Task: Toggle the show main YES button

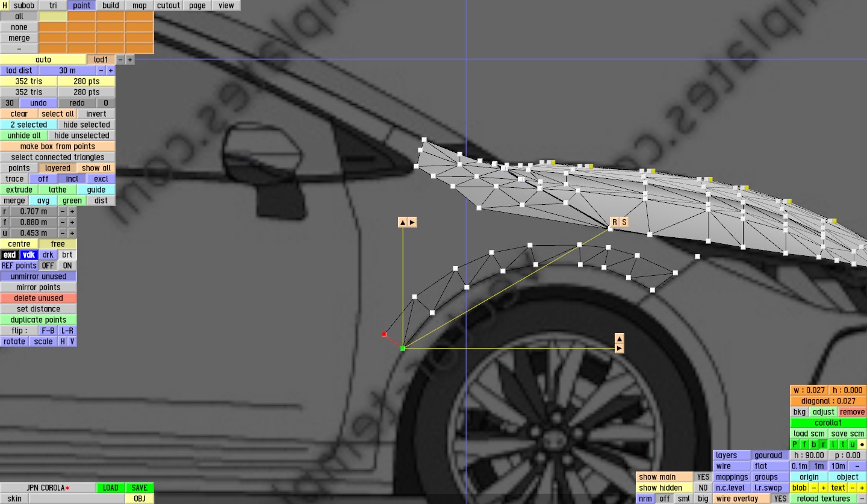Action: coord(703,477)
